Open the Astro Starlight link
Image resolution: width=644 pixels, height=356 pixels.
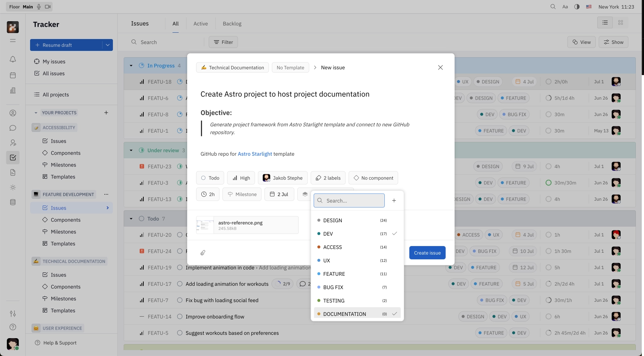point(255,154)
